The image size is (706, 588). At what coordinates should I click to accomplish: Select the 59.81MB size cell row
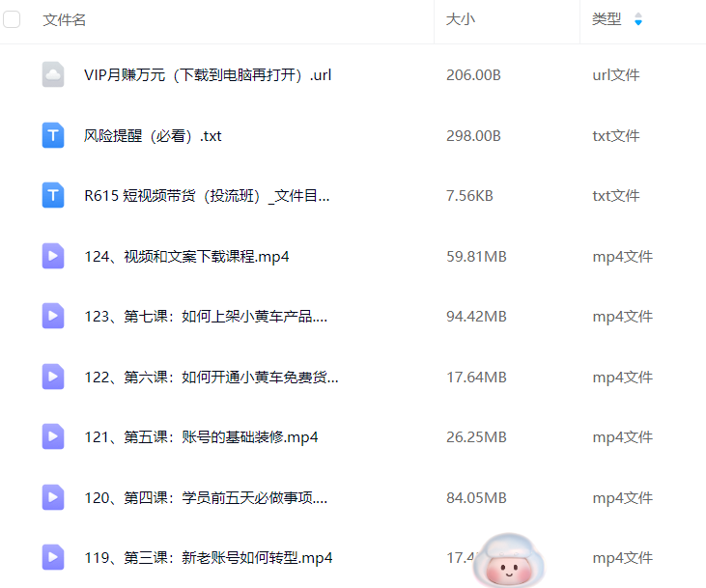click(476, 256)
